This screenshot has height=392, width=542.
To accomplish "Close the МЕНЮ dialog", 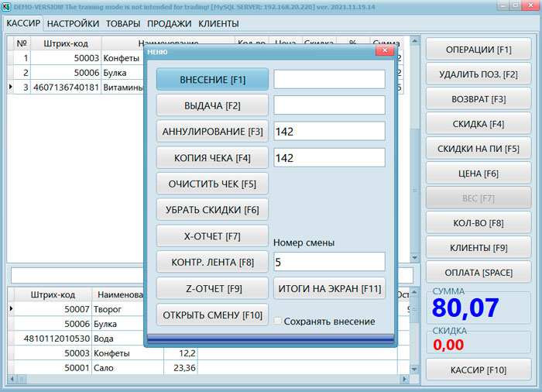I will coord(384,50).
